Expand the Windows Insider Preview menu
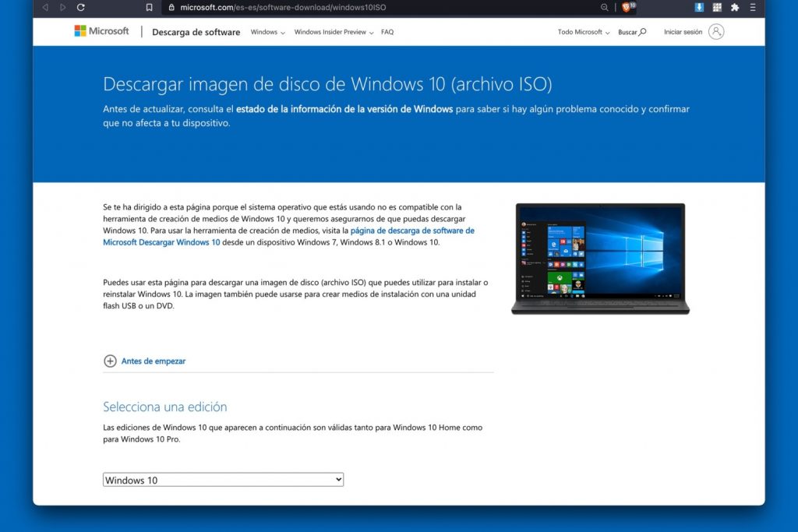 [334, 33]
